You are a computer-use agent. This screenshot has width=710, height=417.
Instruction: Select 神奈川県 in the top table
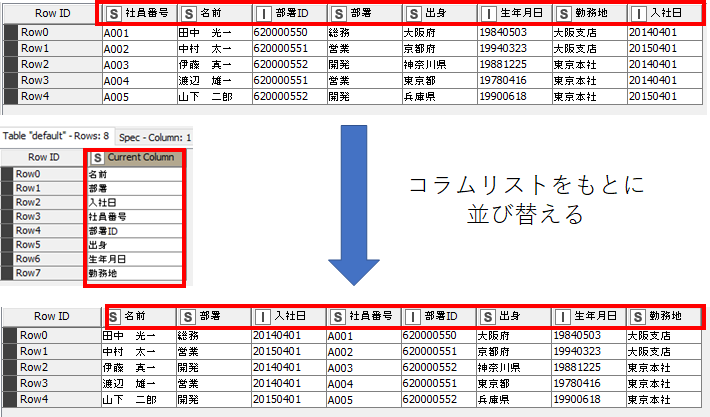click(x=440, y=65)
